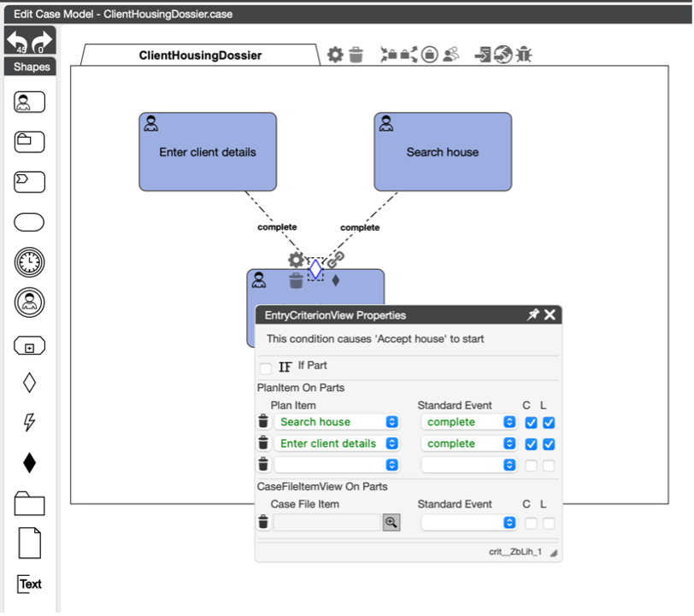Open case settings with the gear icon
This screenshot has width=694, height=616.
334,54
